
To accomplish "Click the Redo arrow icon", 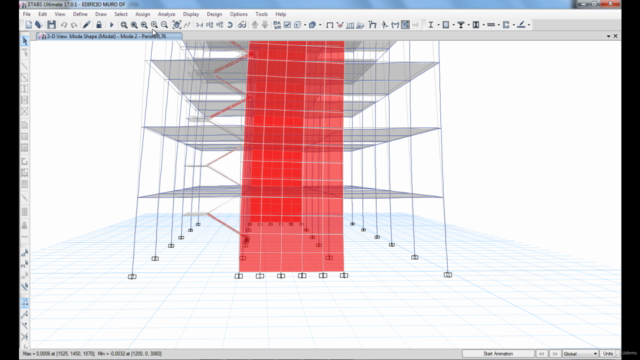I will pos(74,25).
